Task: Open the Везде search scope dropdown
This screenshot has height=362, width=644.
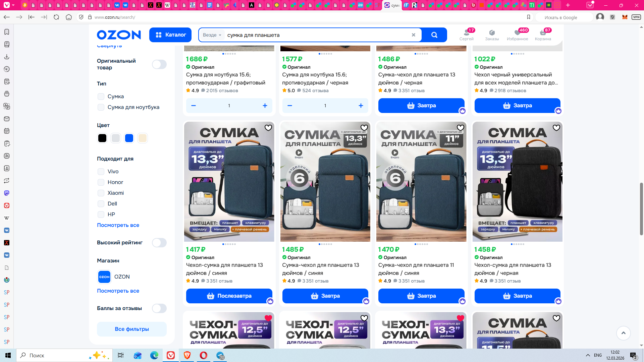Action: [212, 35]
